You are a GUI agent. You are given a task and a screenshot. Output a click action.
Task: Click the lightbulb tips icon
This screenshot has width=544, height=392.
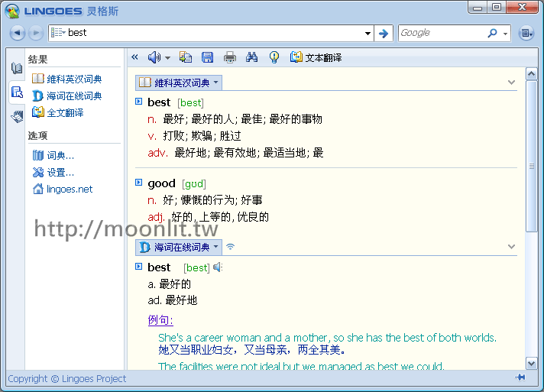coord(274,57)
